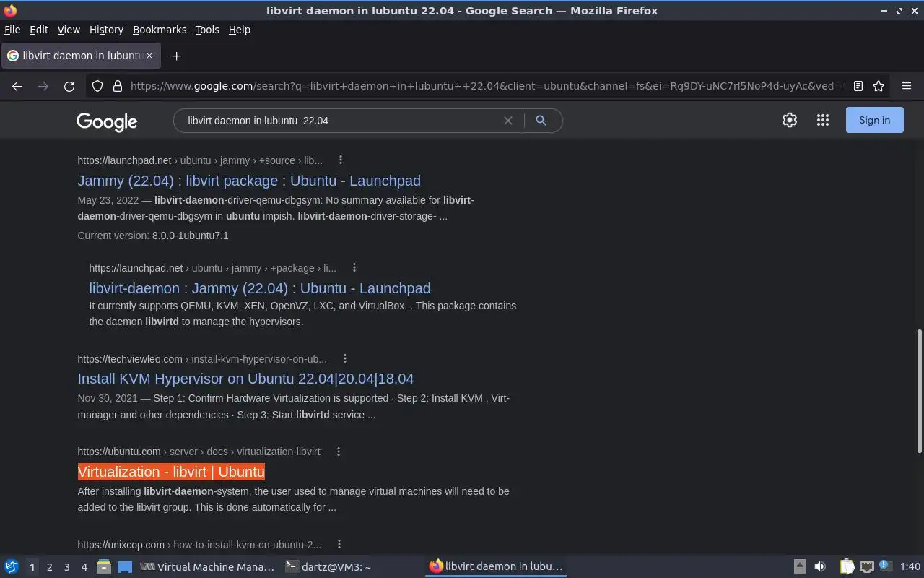Click ubuntu.com server docs breadcrumb URL

click(x=199, y=452)
